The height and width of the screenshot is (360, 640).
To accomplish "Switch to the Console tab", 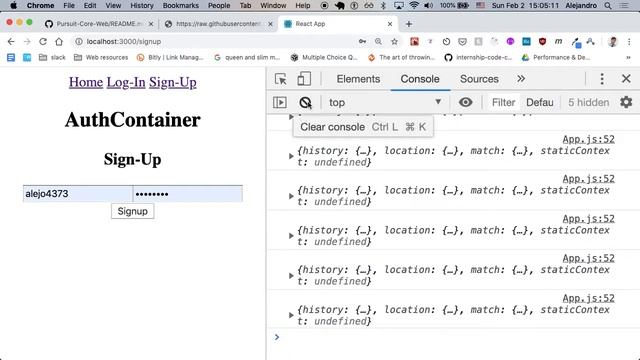I will [420, 79].
